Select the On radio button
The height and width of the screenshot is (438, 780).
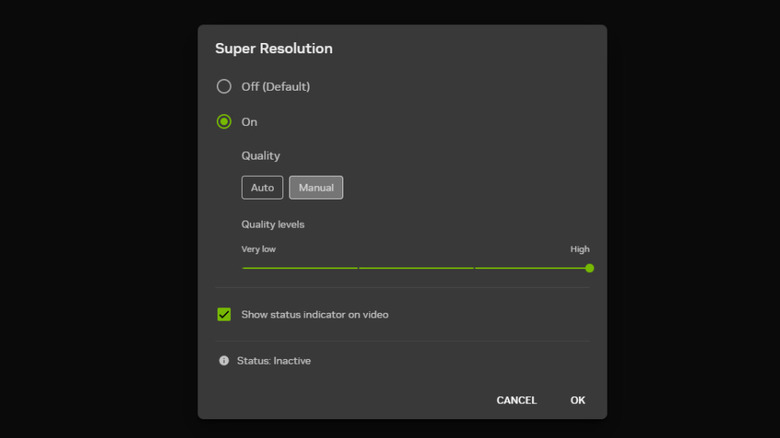click(x=224, y=122)
